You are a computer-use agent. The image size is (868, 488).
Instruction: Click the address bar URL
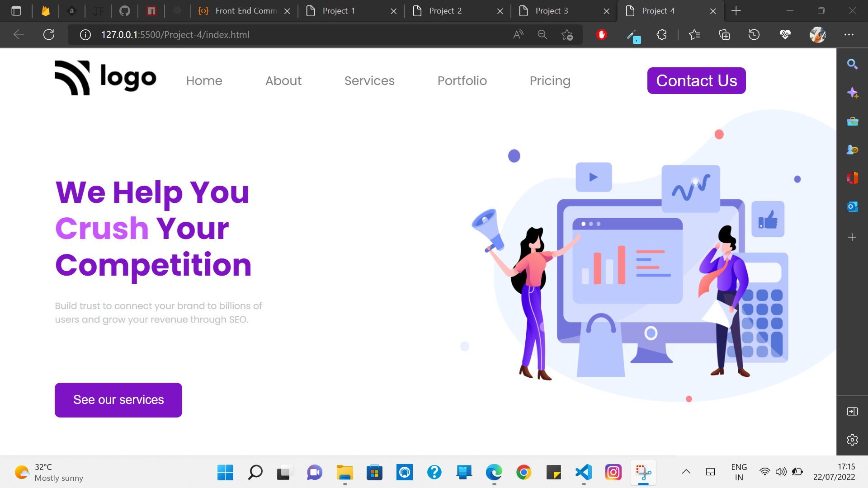coord(175,35)
